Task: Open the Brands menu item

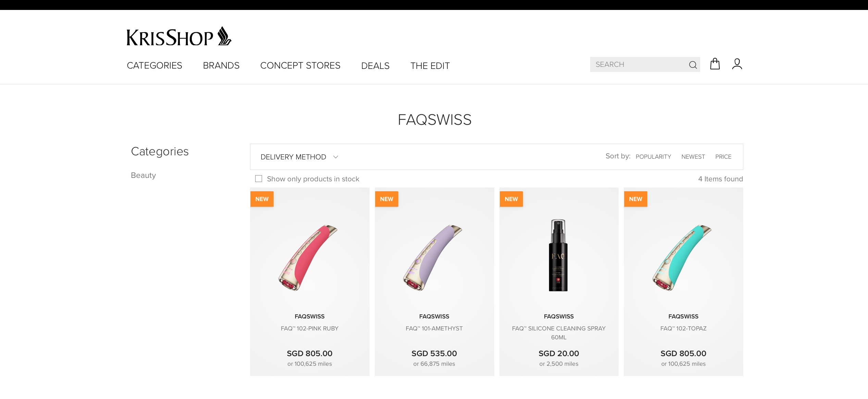Action: [x=221, y=65]
